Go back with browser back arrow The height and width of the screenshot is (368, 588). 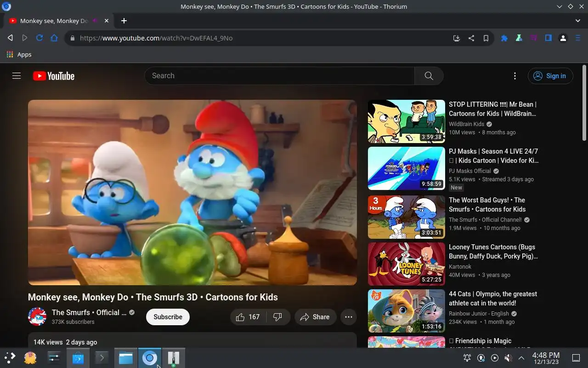click(10, 38)
